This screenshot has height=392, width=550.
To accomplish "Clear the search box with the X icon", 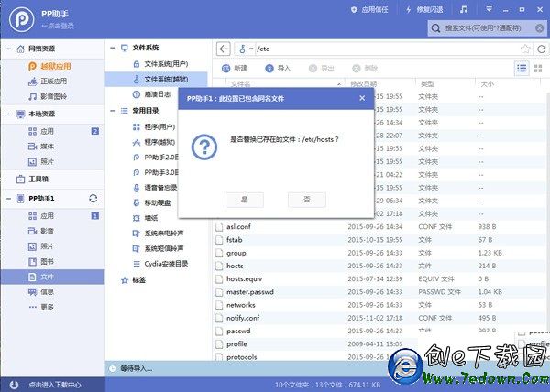I will [x=540, y=28].
